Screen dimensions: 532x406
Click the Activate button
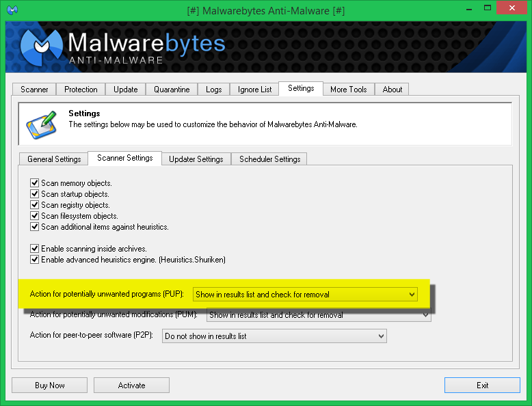pyautogui.click(x=132, y=385)
